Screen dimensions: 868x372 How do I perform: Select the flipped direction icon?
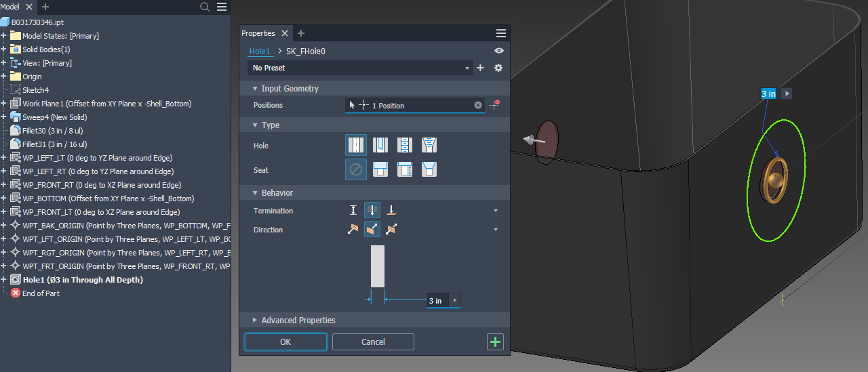372,230
